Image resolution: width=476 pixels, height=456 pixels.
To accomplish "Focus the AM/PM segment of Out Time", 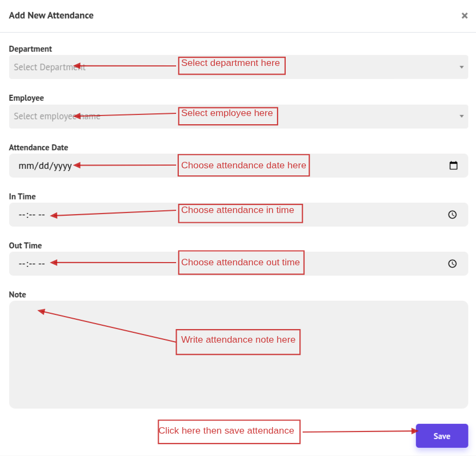I will (41, 264).
